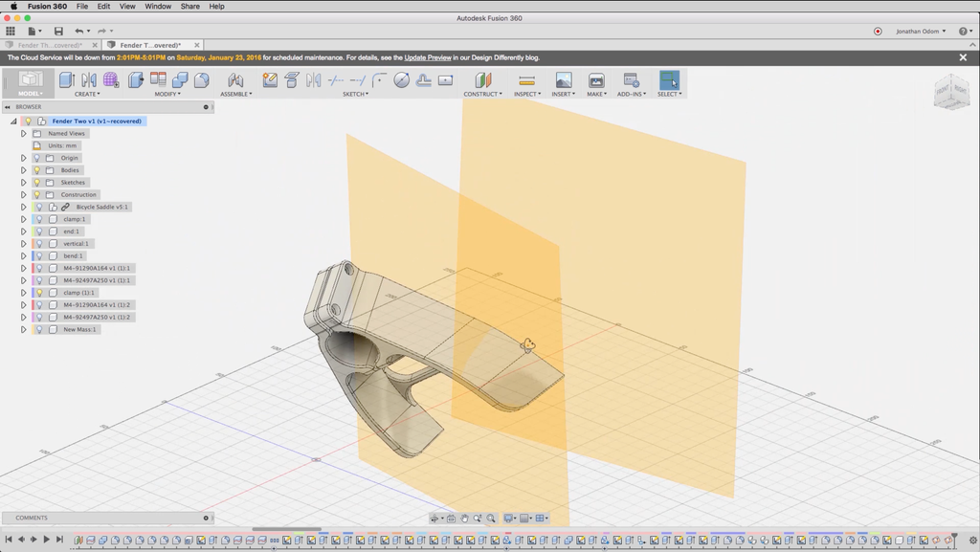This screenshot has width=980, height=552.
Task: Click the Measure icon under Inspect
Action: [x=525, y=80]
